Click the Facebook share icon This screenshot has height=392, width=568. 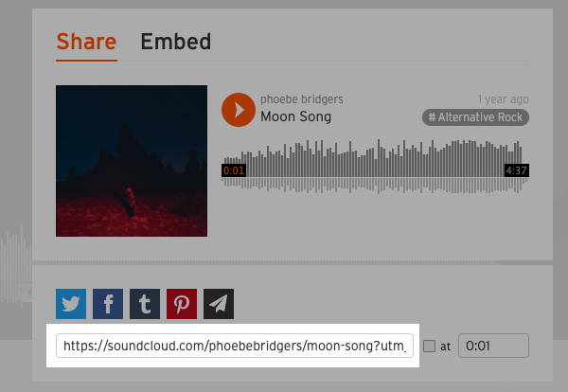click(108, 304)
